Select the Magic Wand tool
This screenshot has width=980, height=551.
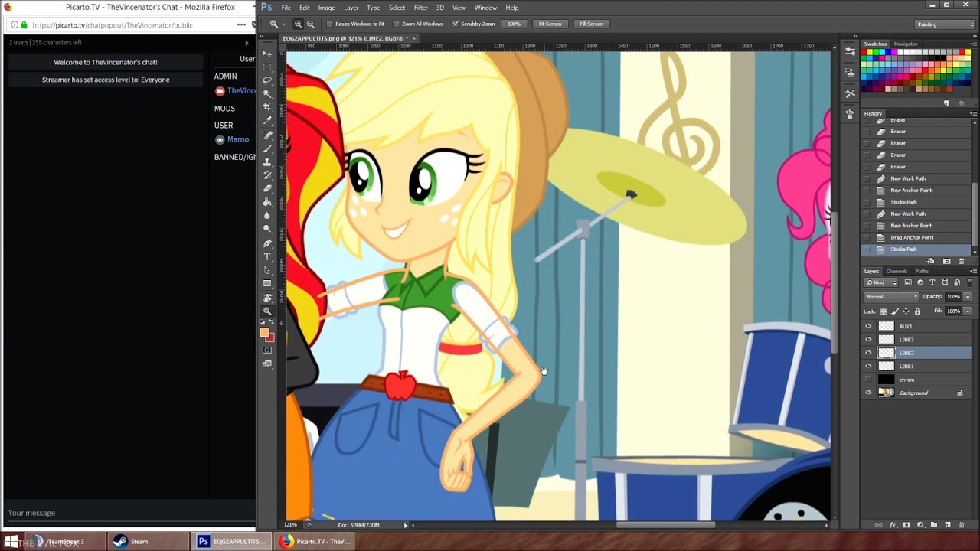pos(267,93)
